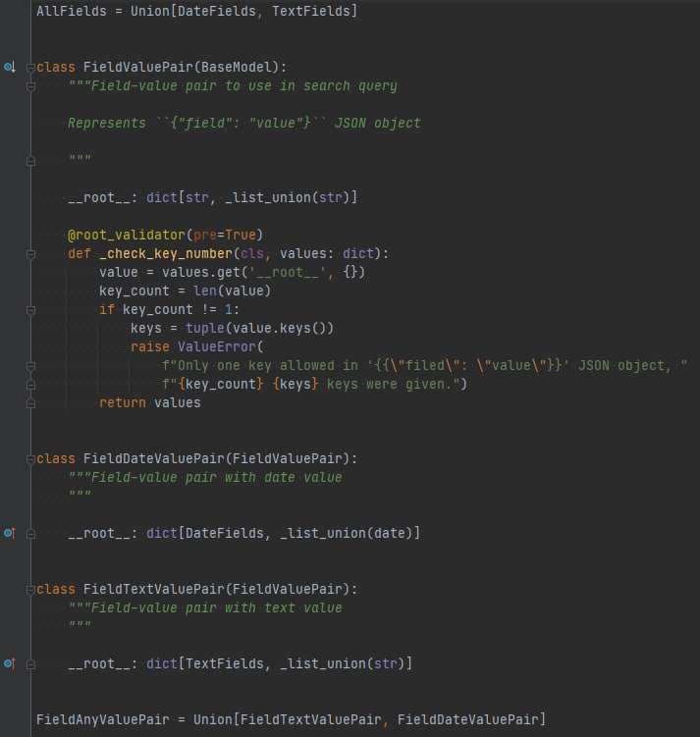The image size is (700, 737).
Task: Click the _list_union(date) call
Action: coord(346,533)
